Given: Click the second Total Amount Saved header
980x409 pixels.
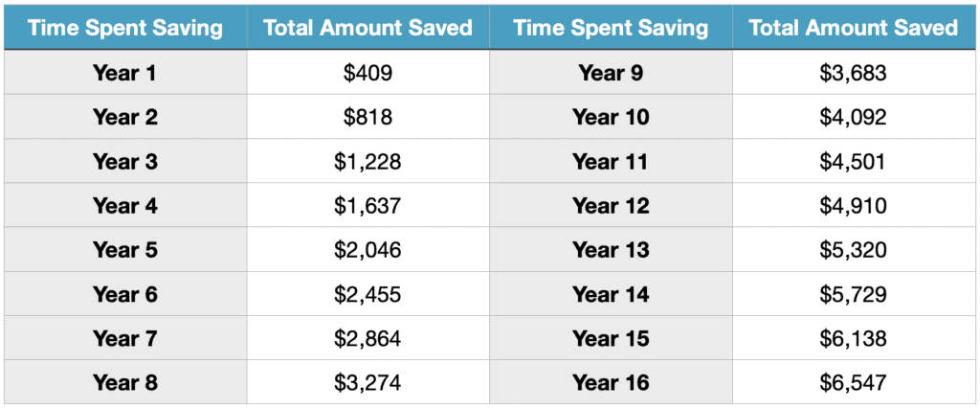Looking at the screenshot, I should pyautogui.click(x=854, y=28).
